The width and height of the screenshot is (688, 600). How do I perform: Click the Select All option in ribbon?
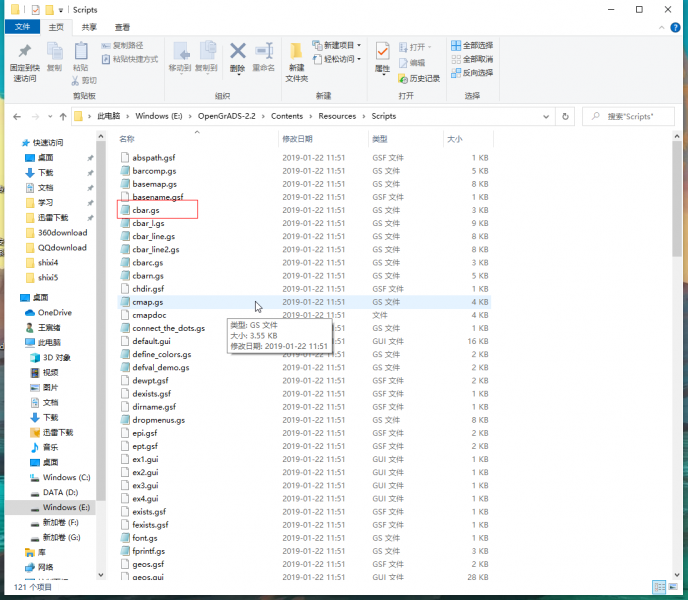[472, 45]
